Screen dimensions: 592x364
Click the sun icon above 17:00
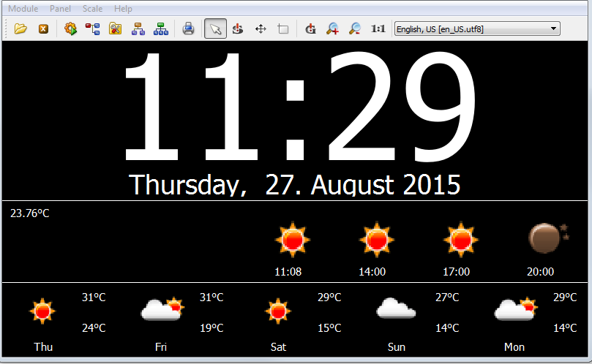pos(461,240)
